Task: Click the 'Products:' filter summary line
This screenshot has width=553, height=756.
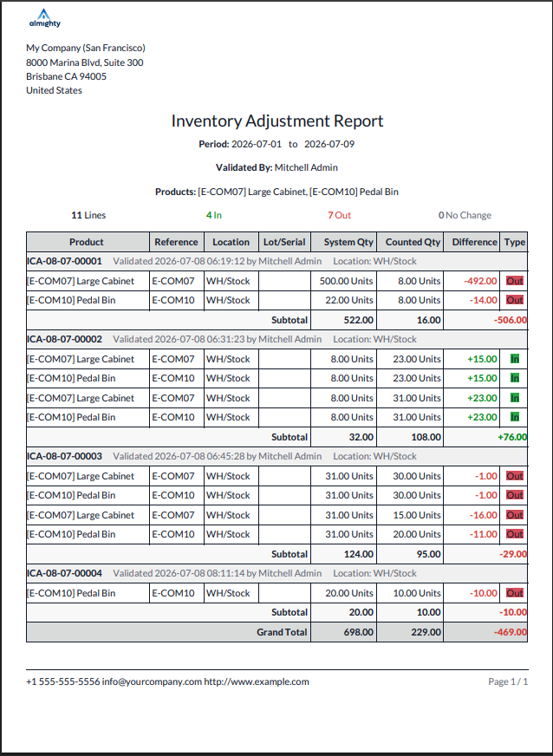Action: (276, 192)
